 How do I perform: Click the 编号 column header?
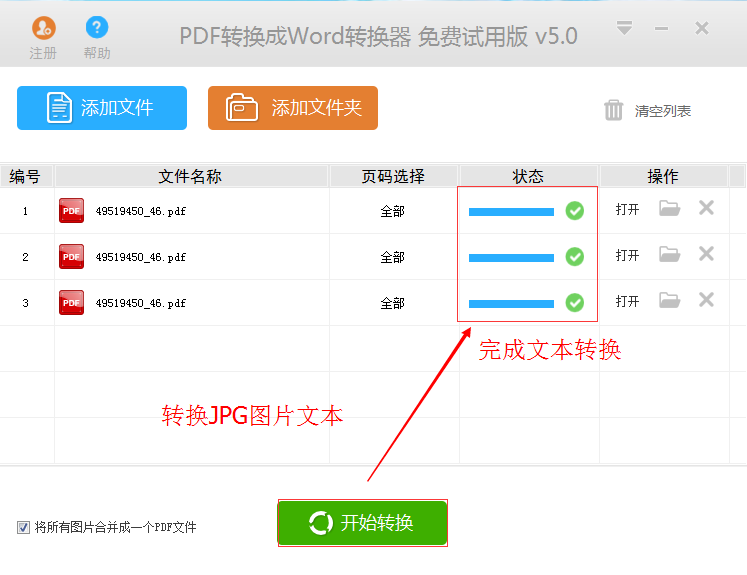tap(25, 176)
